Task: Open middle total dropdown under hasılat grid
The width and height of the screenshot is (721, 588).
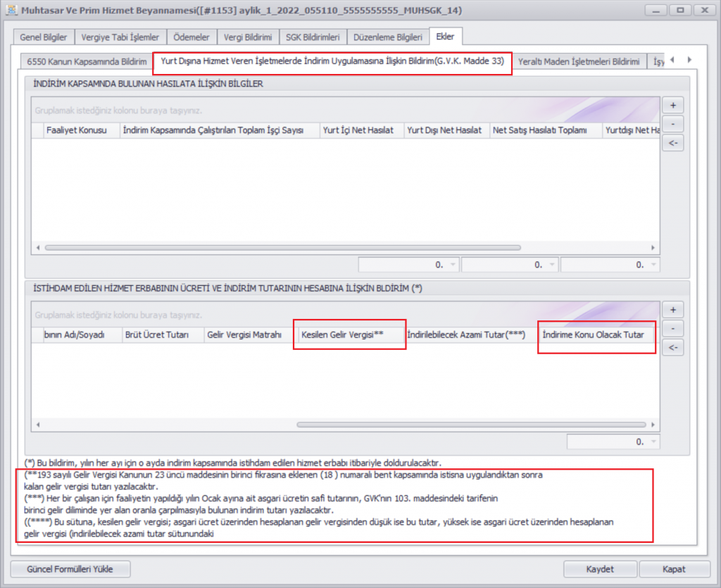Action: [x=552, y=265]
